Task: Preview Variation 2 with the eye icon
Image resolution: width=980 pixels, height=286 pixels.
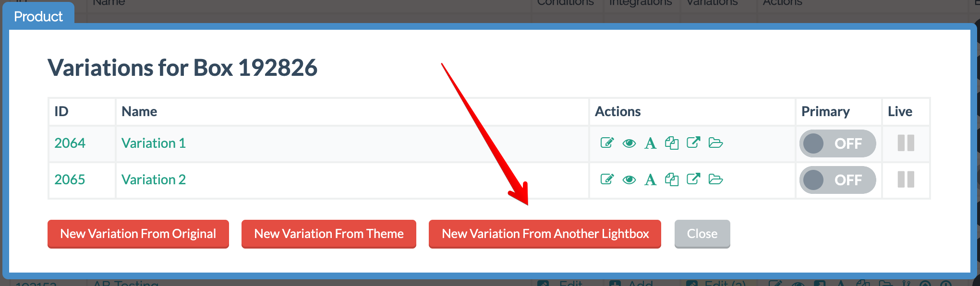Action: click(629, 180)
